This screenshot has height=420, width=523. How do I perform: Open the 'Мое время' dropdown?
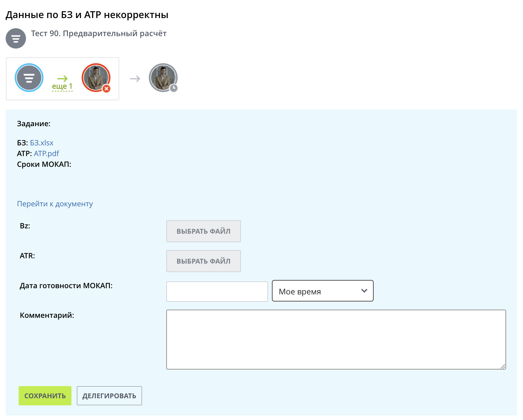322,291
